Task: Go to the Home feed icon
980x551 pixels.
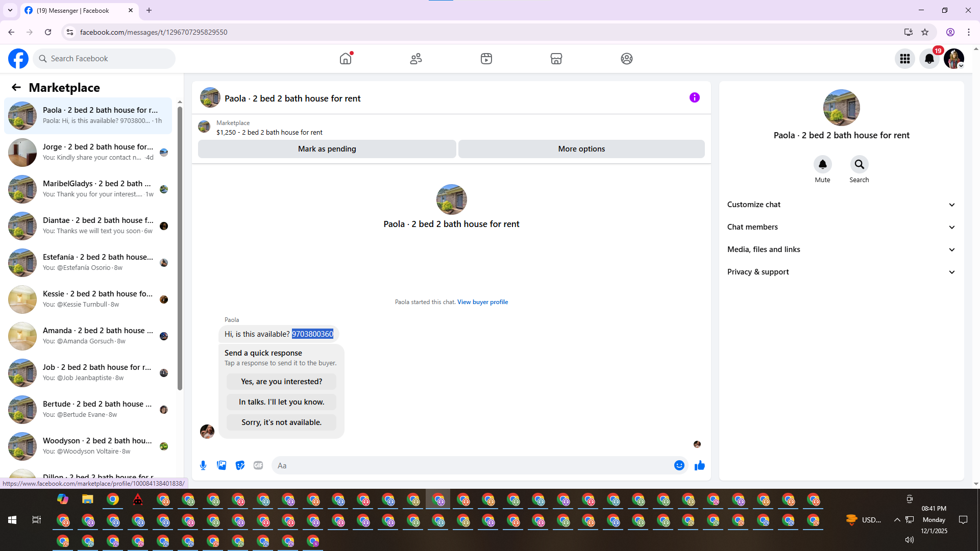Action: click(x=346, y=59)
